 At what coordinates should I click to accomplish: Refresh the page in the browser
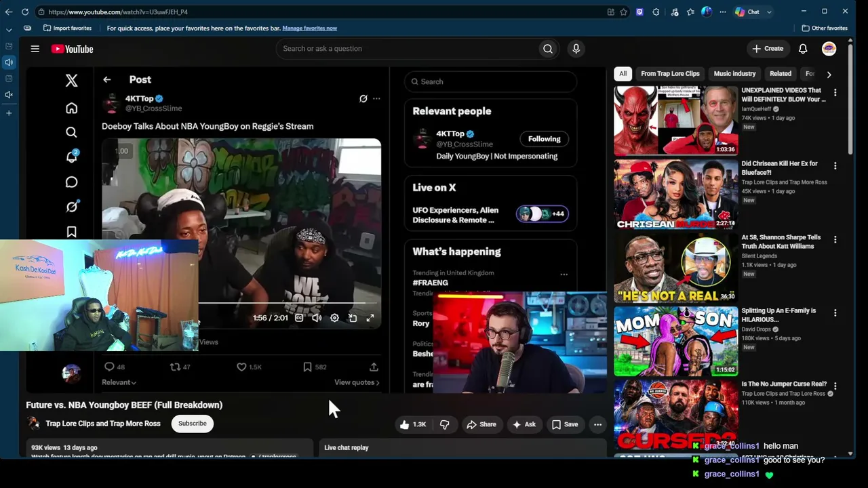[x=25, y=12]
